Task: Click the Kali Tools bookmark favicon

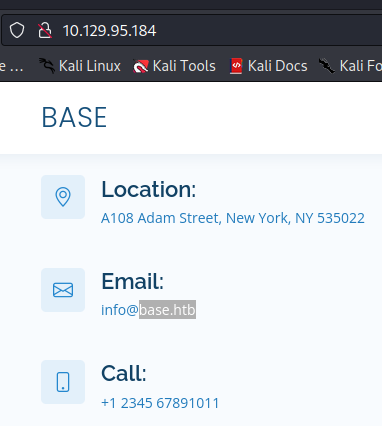Action: pos(140,66)
